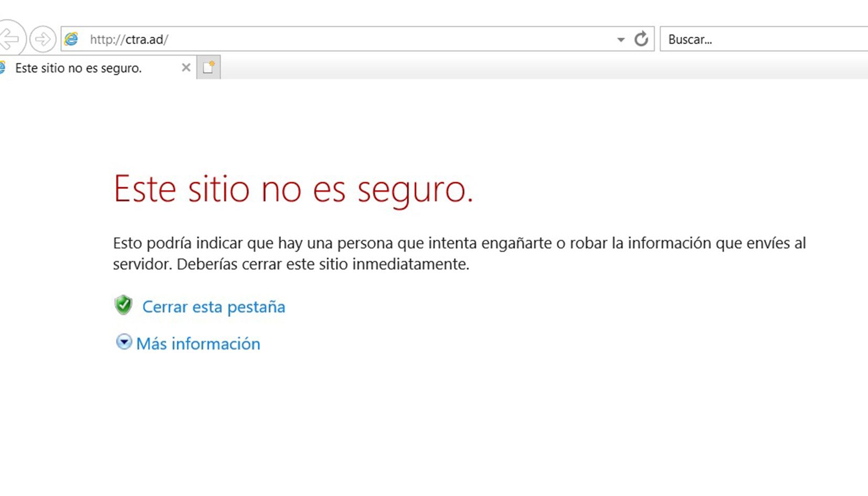The width and height of the screenshot is (868, 496).
Task: Click the Internet Explorer favicon on the tab
Action: tap(2, 68)
